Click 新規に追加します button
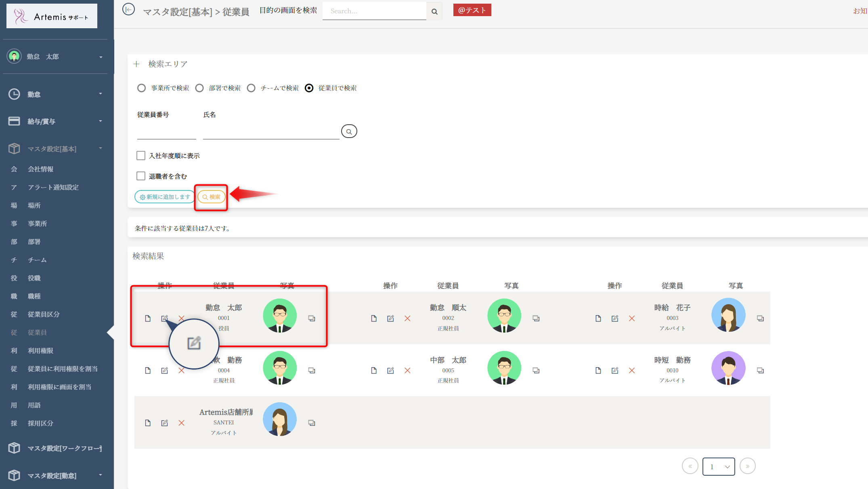The width and height of the screenshot is (868, 489). [165, 197]
